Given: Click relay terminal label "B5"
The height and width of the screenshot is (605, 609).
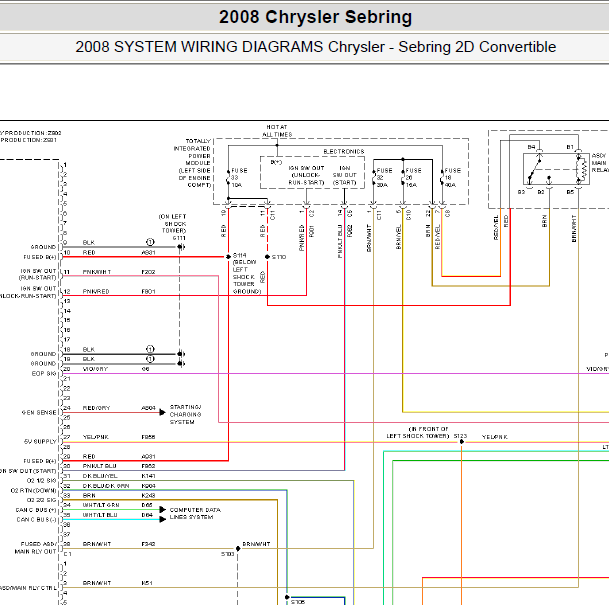Looking at the screenshot, I should [x=570, y=192].
